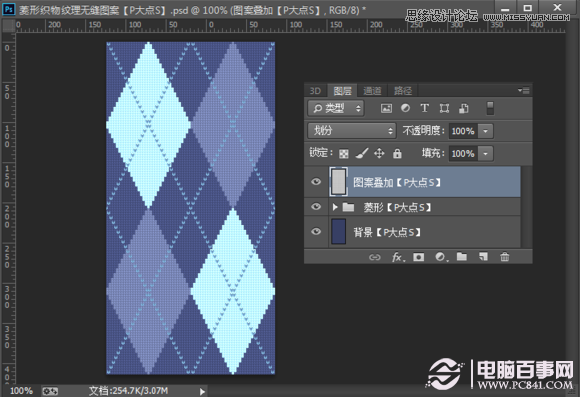Screen dimensions: 580x397
Task: Select the 图案叠加 layer thumbnail
Action: (338, 181)
